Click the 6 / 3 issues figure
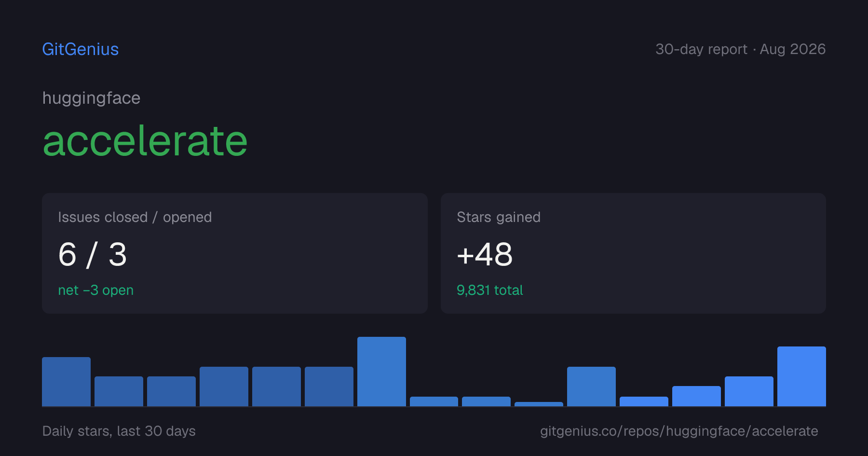868x456 pixels. coord(93,254)
